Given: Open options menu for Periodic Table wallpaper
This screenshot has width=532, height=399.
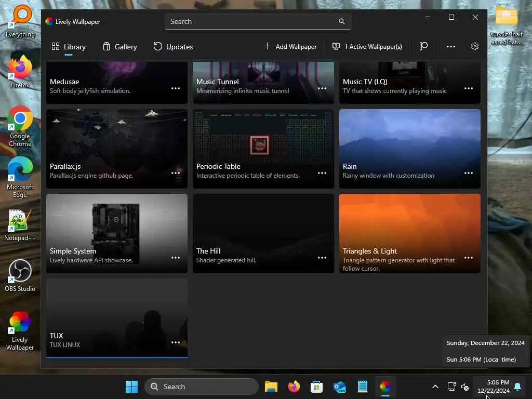Looking at the screenshot, I should [322, 173].
